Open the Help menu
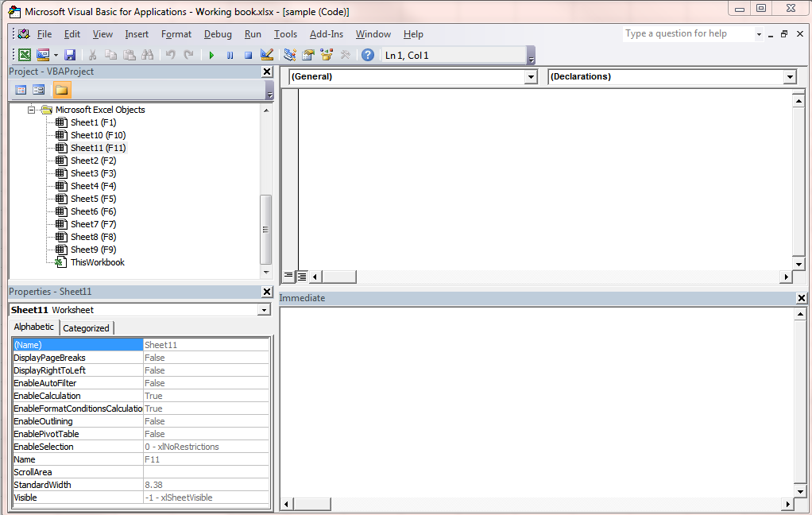The width and height of the screenshot is (812, 515). (x=413, y=34)
